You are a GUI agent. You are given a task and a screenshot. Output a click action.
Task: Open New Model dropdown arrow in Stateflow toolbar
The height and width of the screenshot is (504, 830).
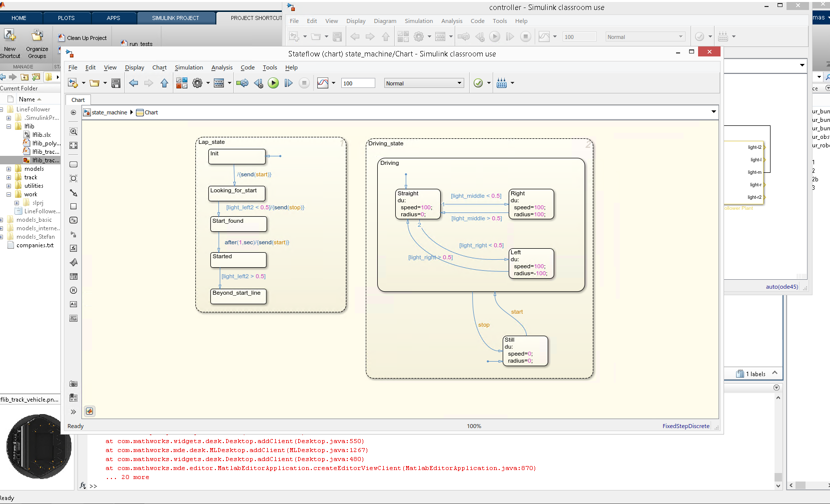coord(83,83)
